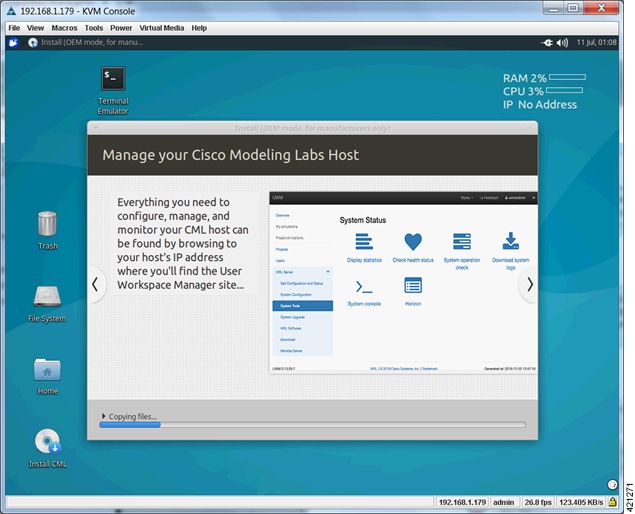Screen dimensions: 635x514
Task: Launch the Install CML desktop icon
Action: click(47, 441)
